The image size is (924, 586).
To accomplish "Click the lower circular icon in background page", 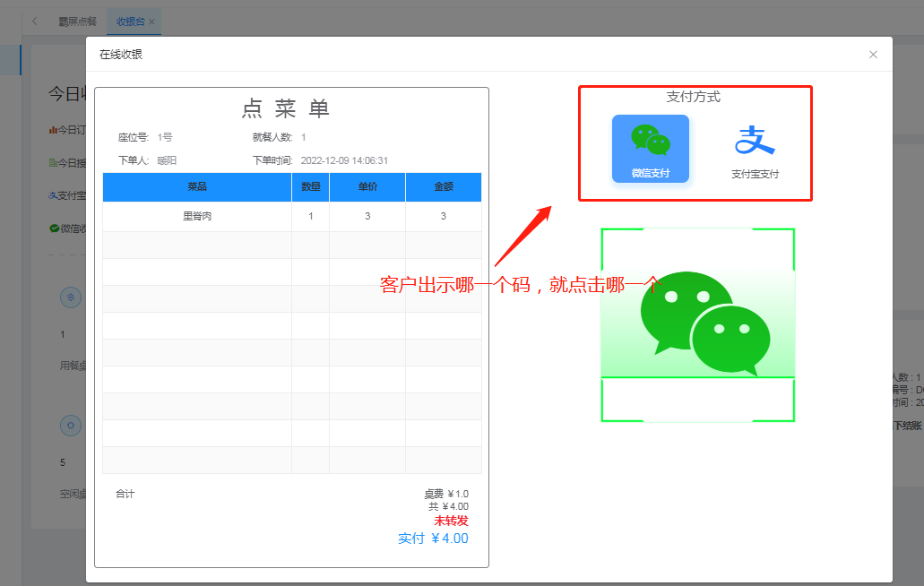I will click(x=71, y=426).
